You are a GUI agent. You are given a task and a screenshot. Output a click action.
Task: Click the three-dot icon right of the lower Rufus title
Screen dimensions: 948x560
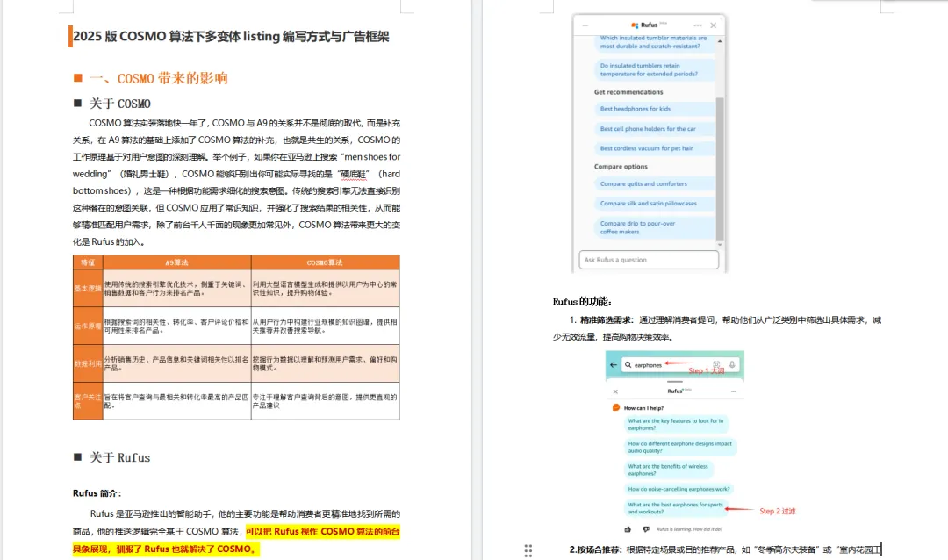coord(733,391)
